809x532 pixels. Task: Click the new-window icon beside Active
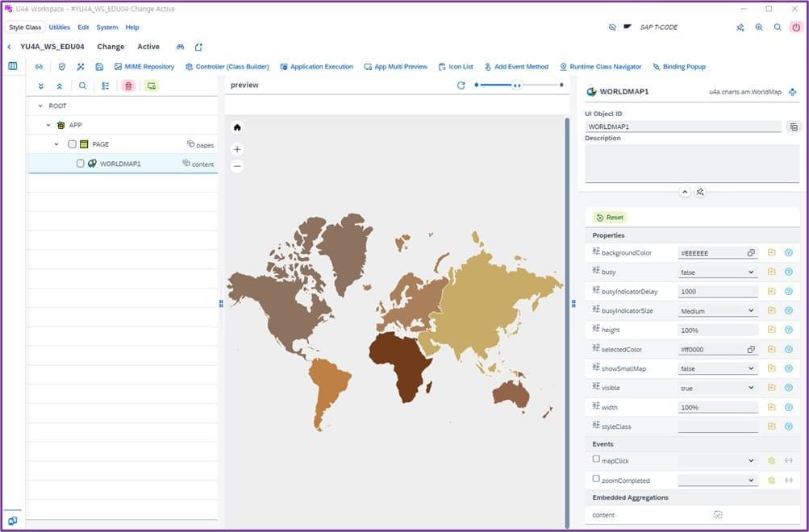(x=198, y=47)
